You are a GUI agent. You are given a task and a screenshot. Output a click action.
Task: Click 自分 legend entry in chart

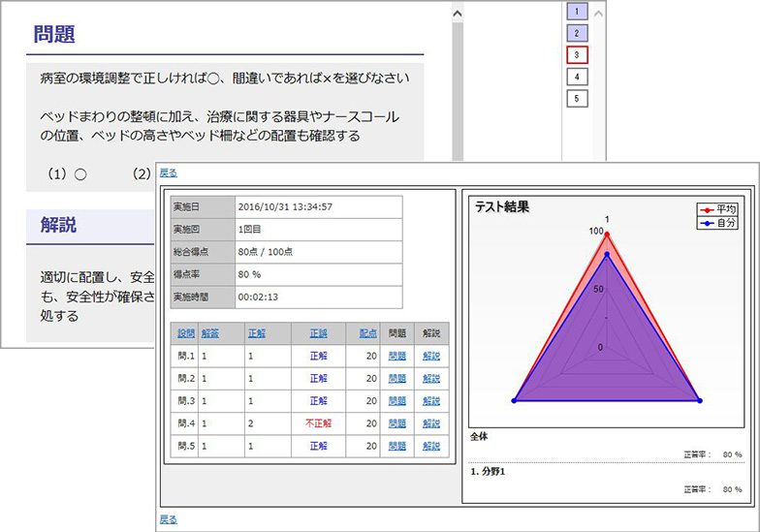coord(717,223)
